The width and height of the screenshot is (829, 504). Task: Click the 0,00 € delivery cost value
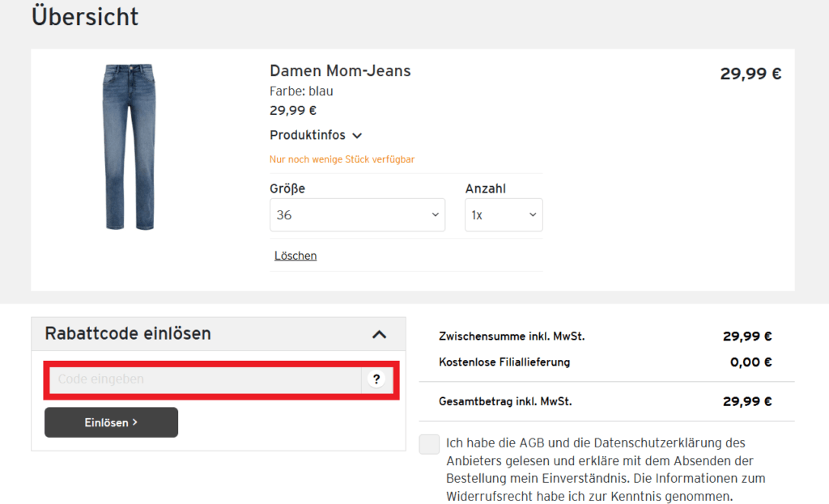pyautogui.click(x=750, y=362)
